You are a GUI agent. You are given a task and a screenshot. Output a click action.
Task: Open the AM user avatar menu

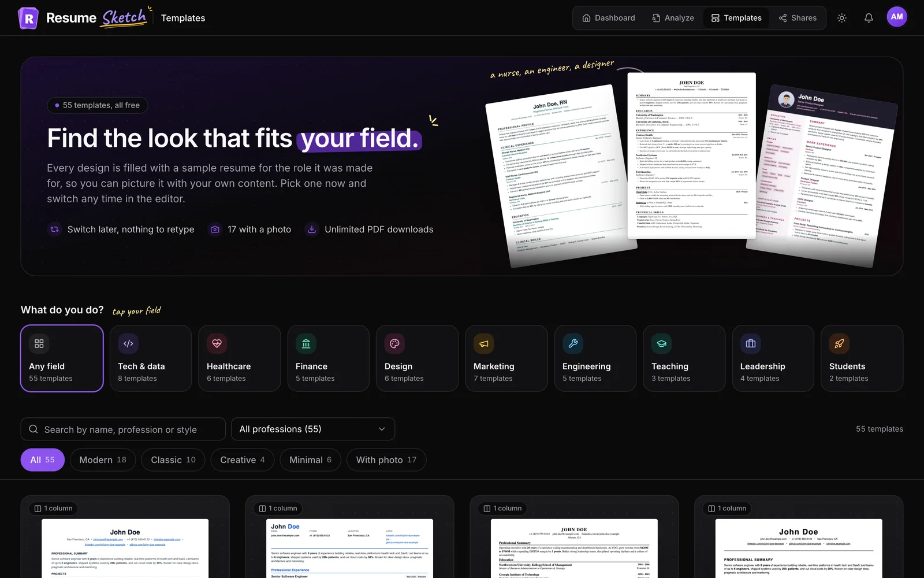(x=897, y=17)
